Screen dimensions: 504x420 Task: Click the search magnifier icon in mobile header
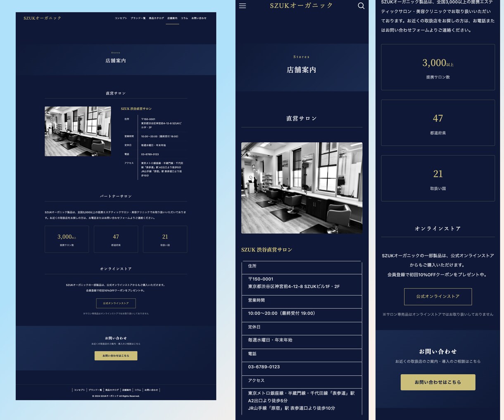pos(361,6)
